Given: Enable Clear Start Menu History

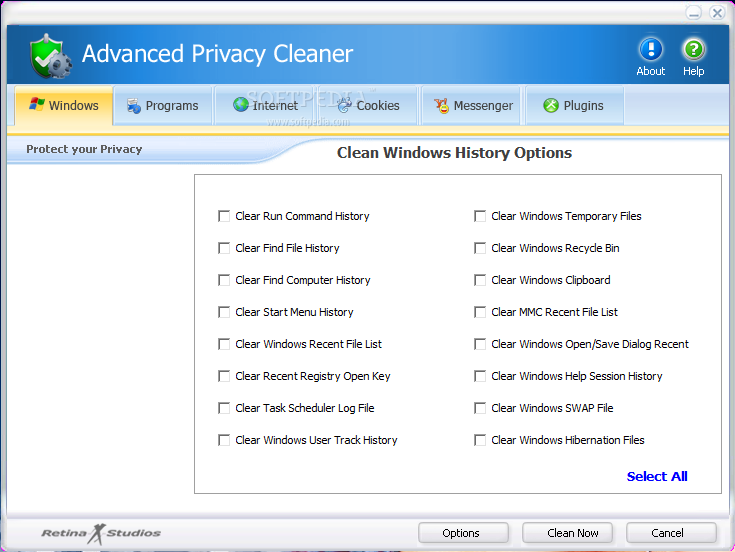Looking at the screenshot, I should pyautogui.click(x=224, y=312).
